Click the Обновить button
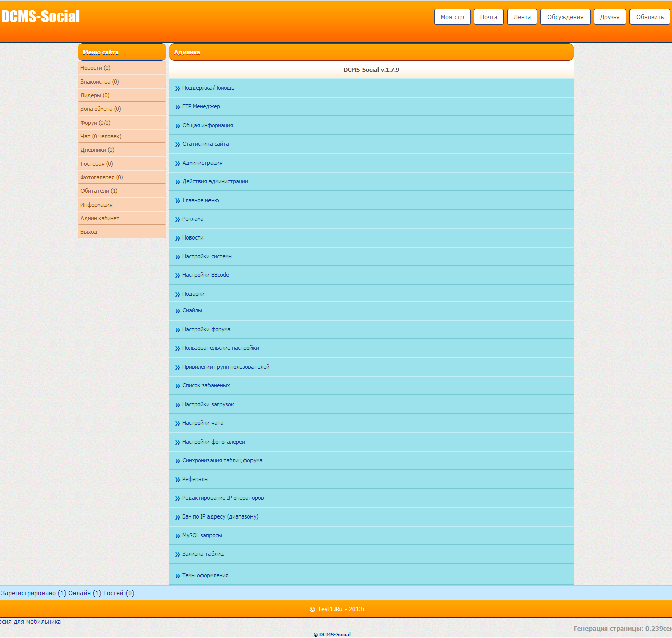This screenshot has height=638, width=672. pyautogui.click(x=650, y=17)
